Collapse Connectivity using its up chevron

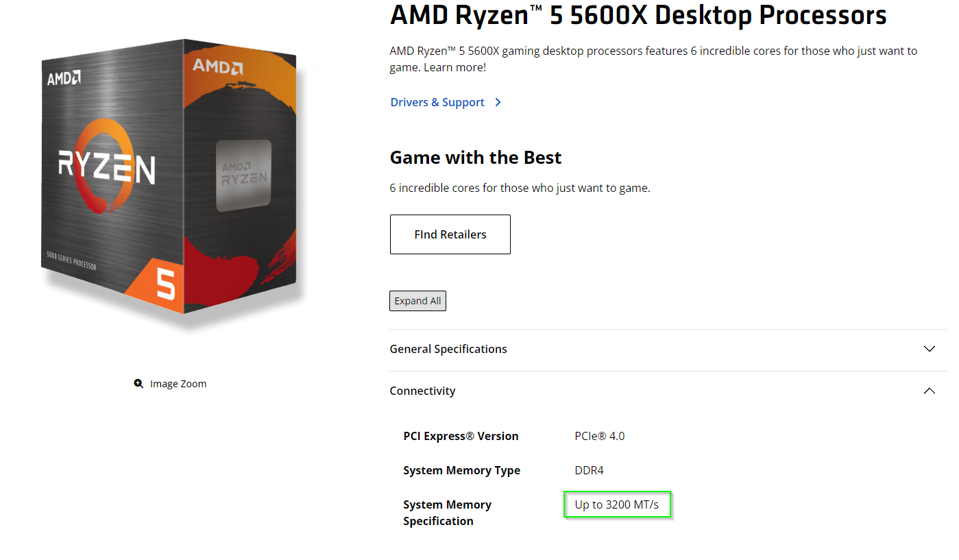[929, 391]
